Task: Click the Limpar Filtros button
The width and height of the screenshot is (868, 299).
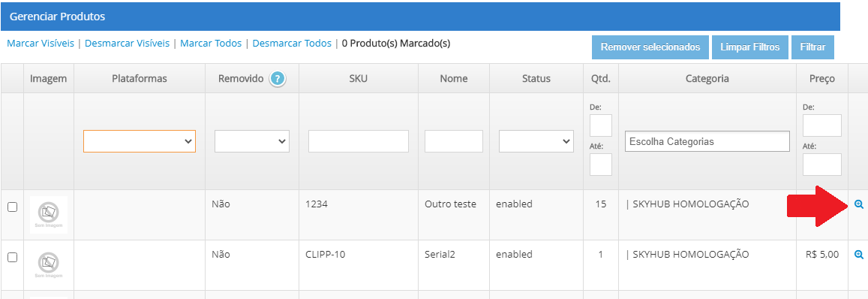Action: tap(750, 47)
